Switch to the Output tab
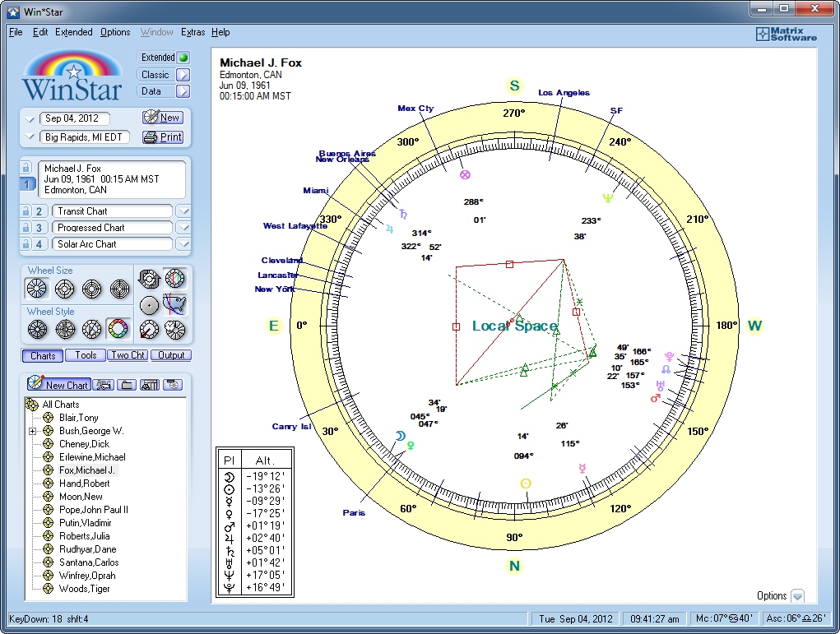 click(x=171, y=355)
